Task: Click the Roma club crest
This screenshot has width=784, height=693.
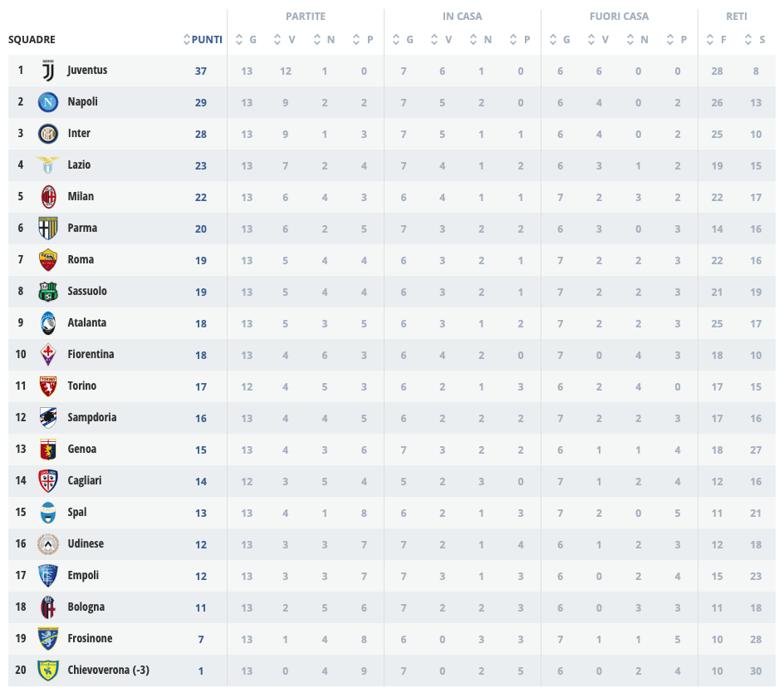Action: point(47,260)
